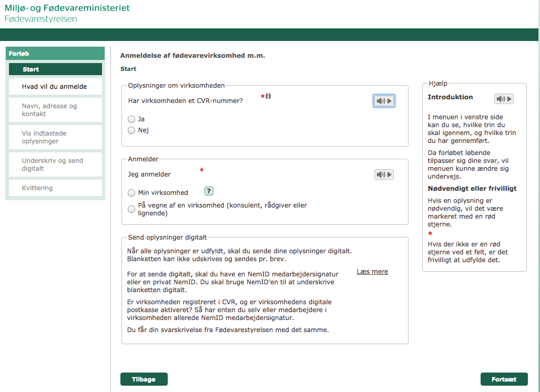Play the Introduktion help audio
Screen dimensions: 540x392
coord(503,99)
